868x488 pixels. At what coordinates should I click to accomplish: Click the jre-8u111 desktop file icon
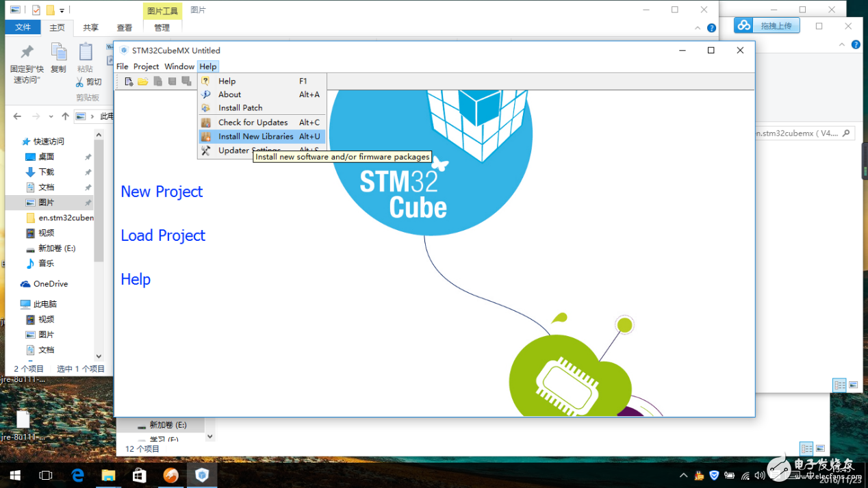[x=23, y=420]
